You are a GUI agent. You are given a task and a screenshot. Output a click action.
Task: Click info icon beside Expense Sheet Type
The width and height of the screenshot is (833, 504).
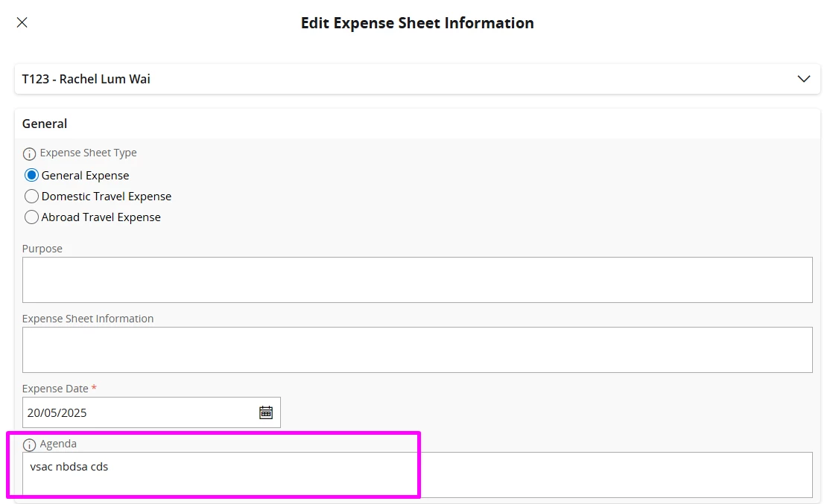pos(29,154)
